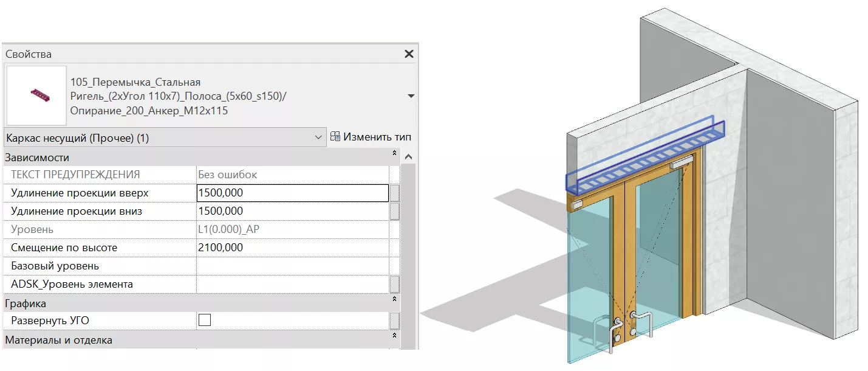Click the 'Изменить тип' button
This screenshot has width=868, height=371.
[371, 137]
